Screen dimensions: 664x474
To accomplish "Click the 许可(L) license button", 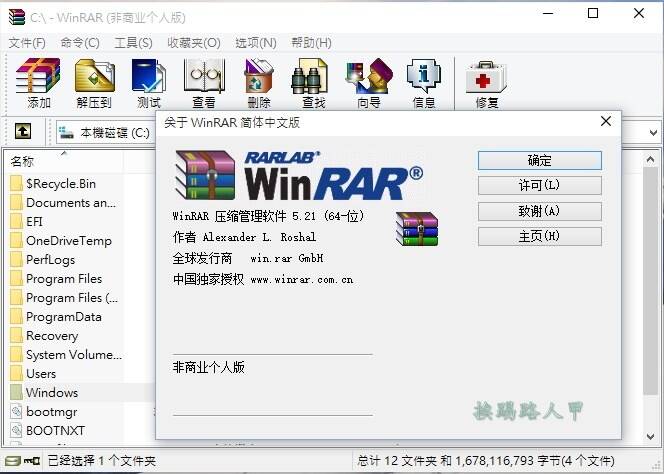I will 540,186.
